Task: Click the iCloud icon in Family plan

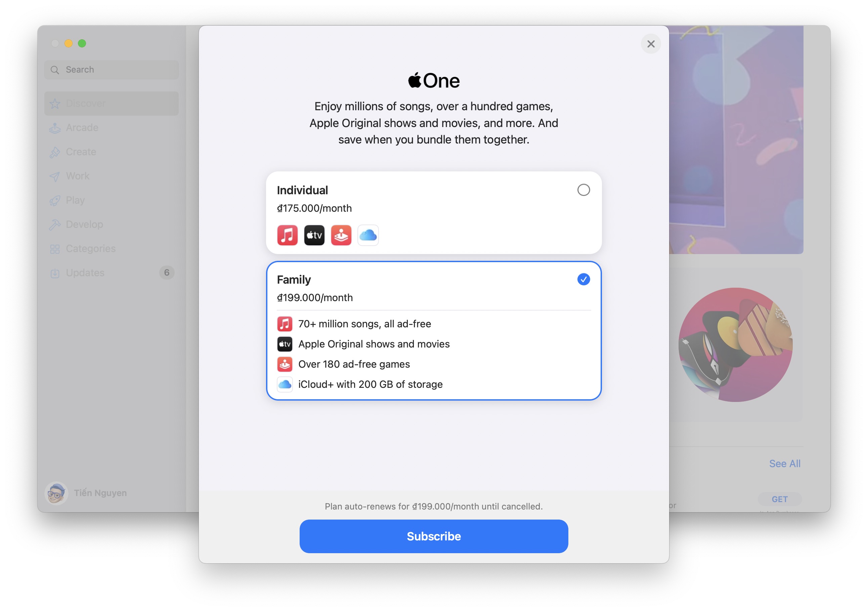Action: pos(285,384)
